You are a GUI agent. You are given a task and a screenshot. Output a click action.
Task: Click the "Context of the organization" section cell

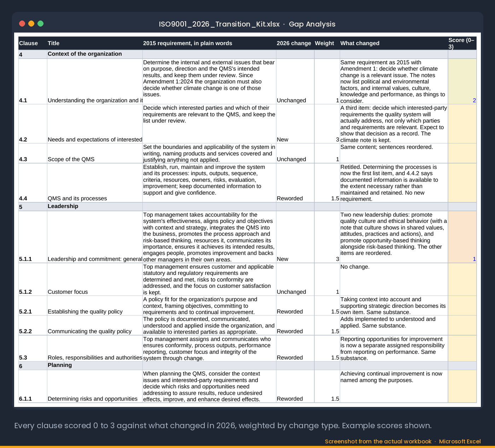tap(95, 54)
